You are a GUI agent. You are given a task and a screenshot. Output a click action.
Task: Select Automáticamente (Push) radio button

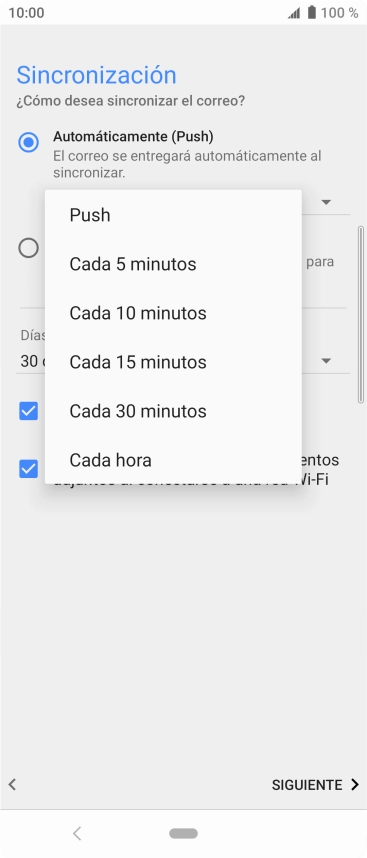click(28, 142)
